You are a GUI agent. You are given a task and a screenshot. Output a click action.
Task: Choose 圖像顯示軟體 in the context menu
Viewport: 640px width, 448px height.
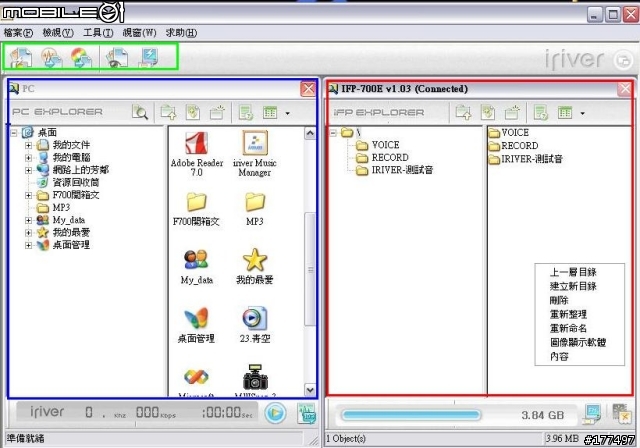click(578, 342)
